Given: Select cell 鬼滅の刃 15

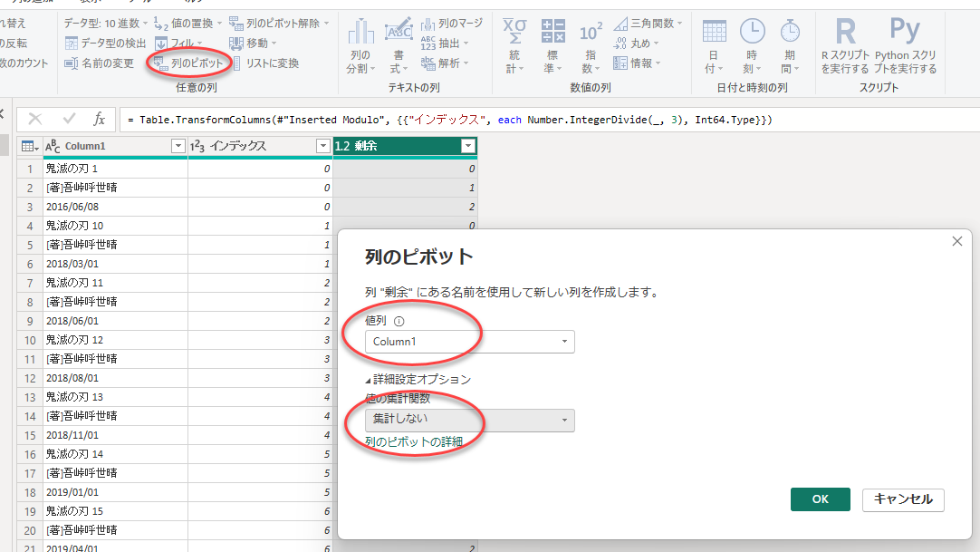Looking at the screenshot, I should pos(115,511).
